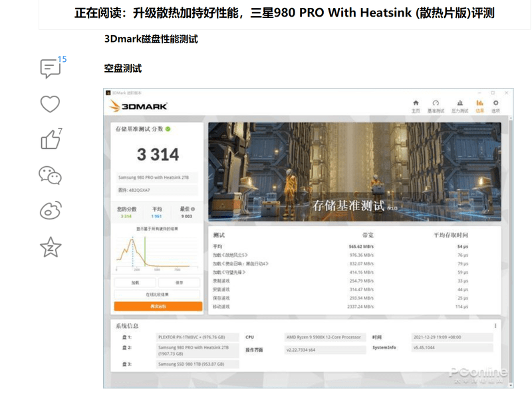Click the average score 1 951

pyautogui.click(x=157, y=216)
